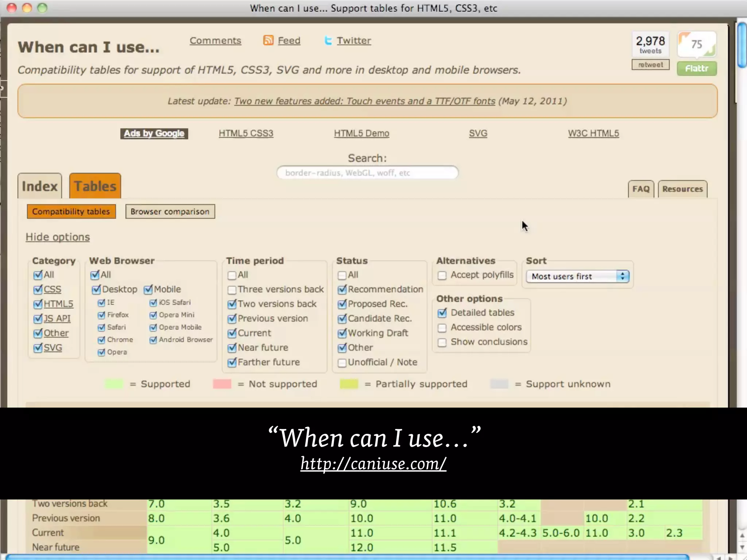This screenshot has width=747, height=560.
Task: Open the Resources tab
Action: [682, 189]
